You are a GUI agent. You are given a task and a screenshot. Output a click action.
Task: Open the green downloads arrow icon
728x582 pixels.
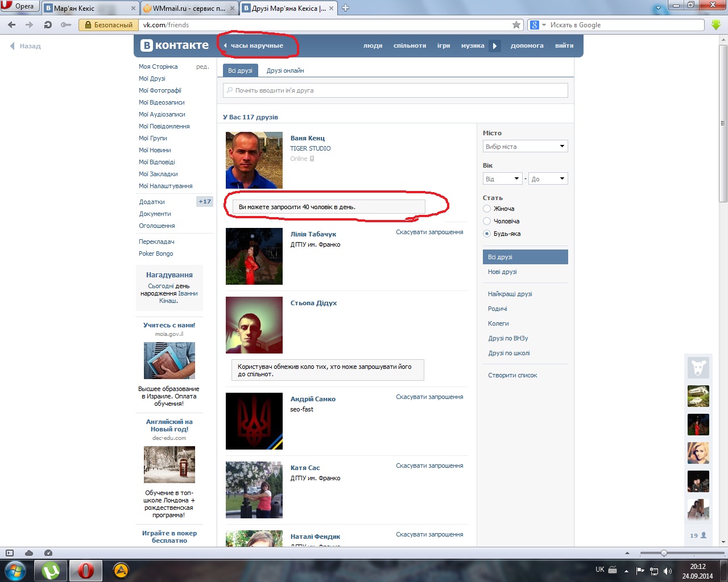(716, 25)
